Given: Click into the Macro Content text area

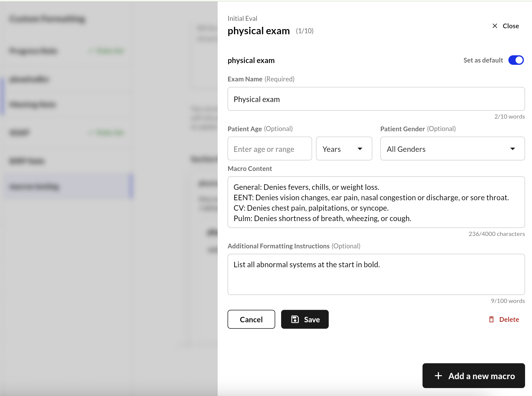Looking at the screenshot, I should coord(376,202).
